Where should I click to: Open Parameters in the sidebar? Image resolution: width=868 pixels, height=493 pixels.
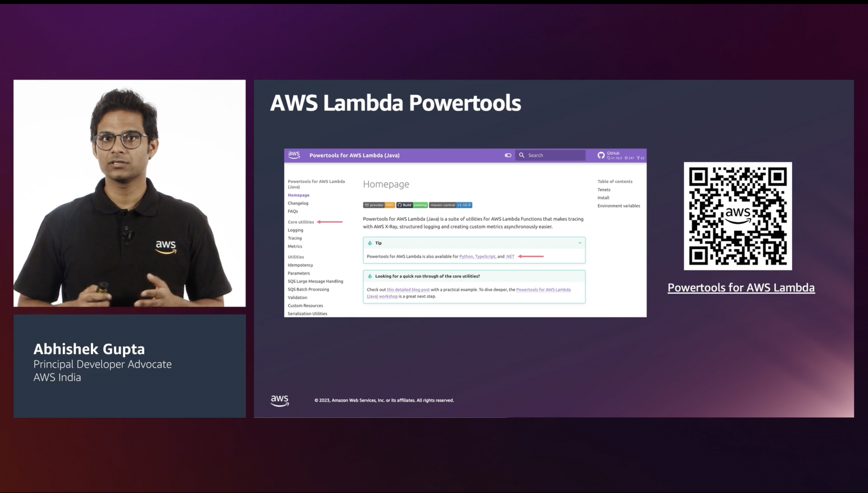(298, 273)
